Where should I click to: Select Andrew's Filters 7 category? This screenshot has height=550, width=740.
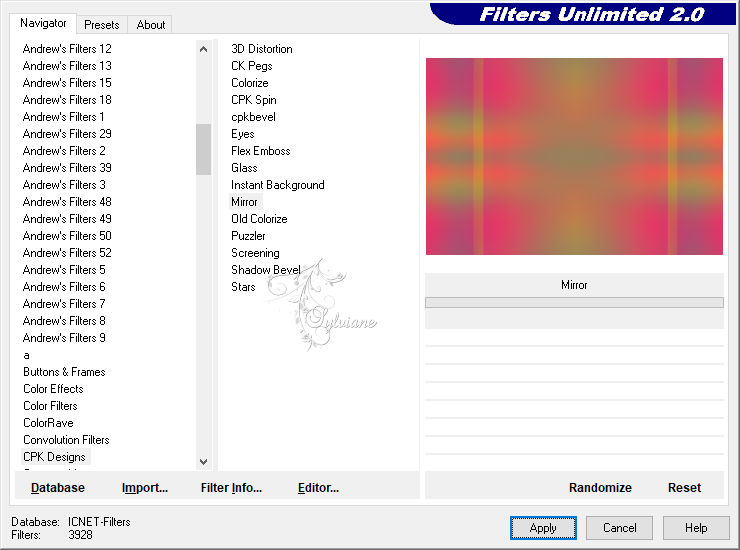tap(64, 304)
